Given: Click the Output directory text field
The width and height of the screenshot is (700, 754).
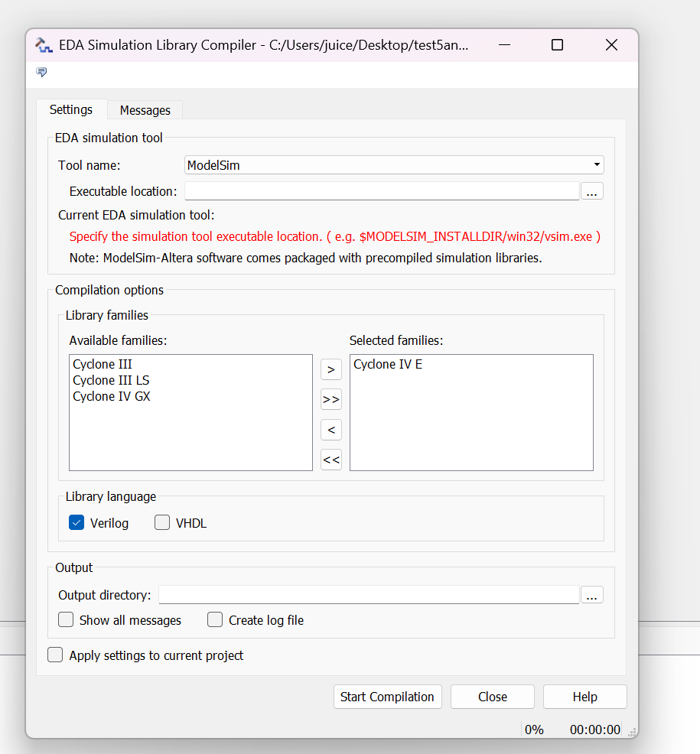Looking at the screenshot, I should tap(369, 595).
